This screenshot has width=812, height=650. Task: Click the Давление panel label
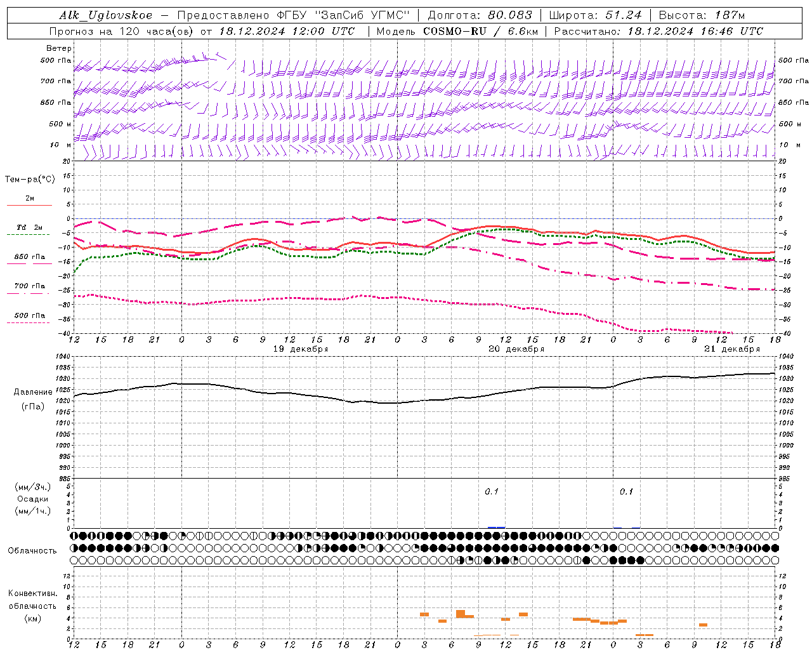(33, 392)
